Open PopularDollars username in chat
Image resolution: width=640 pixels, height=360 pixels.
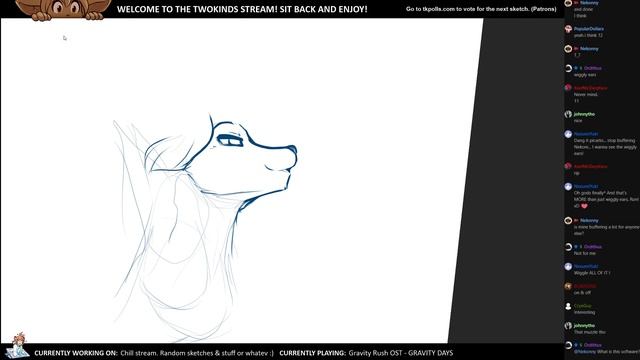pyautogui.click(x=589, y=29)
